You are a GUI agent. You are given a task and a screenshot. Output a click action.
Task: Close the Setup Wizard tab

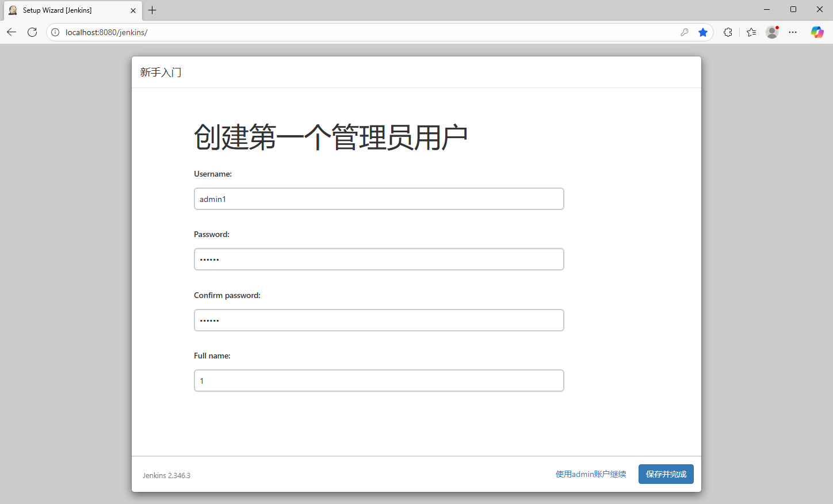tap(133, 10)
